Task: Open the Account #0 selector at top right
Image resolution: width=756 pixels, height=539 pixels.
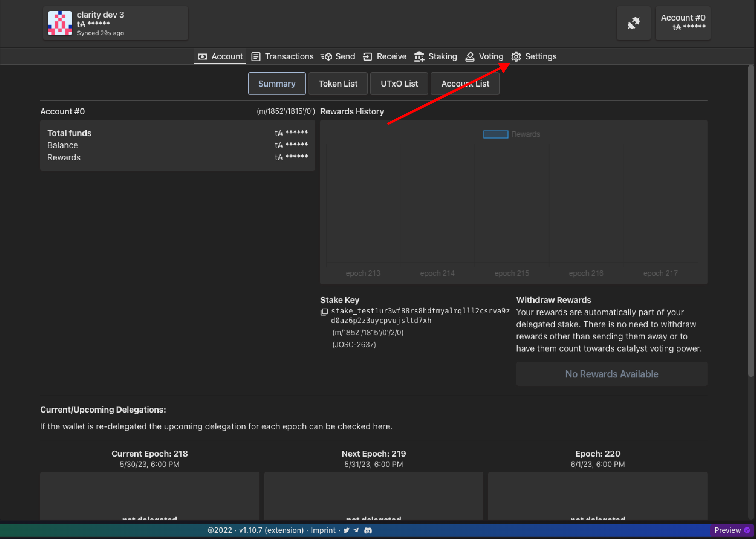Action: click(x=683, y=23)
